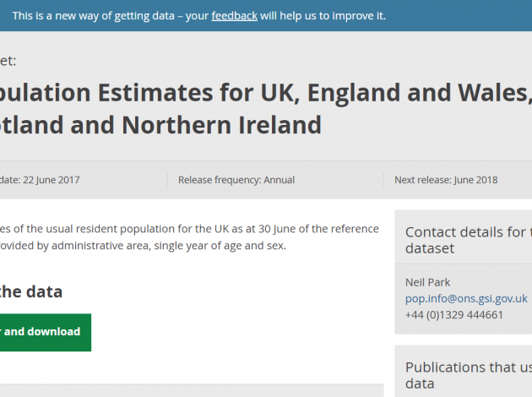Click the Publications that use data heading
Viewport: 532px width, 397px height.
[x=469, y=375]
